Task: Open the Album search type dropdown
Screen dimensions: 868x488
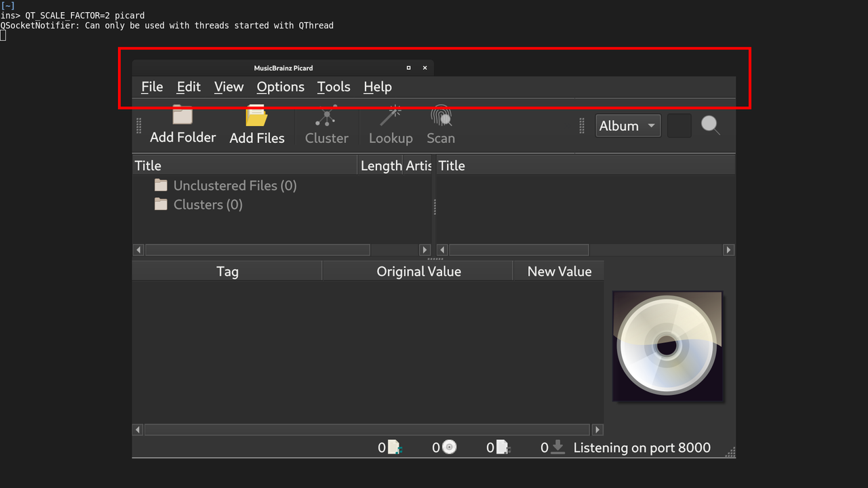Action: 627,125
